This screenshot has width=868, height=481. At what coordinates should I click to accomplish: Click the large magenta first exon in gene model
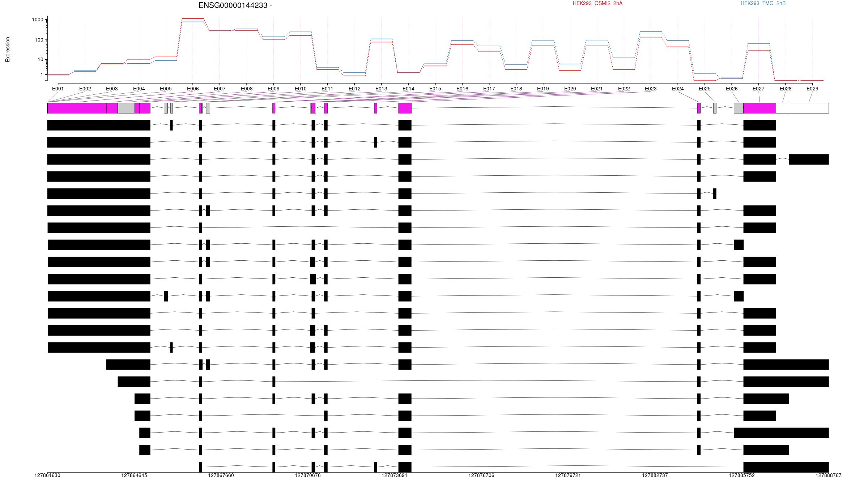77,108
